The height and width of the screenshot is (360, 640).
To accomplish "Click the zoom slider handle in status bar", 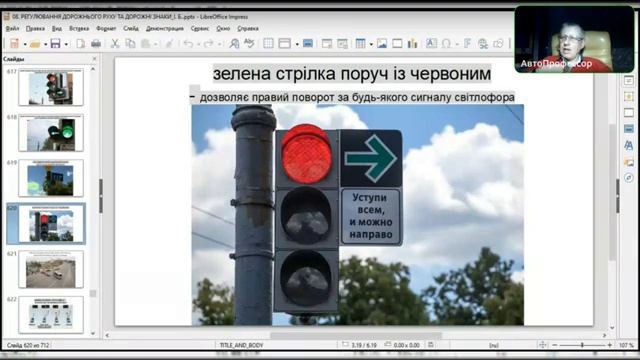I will [582, 345].
